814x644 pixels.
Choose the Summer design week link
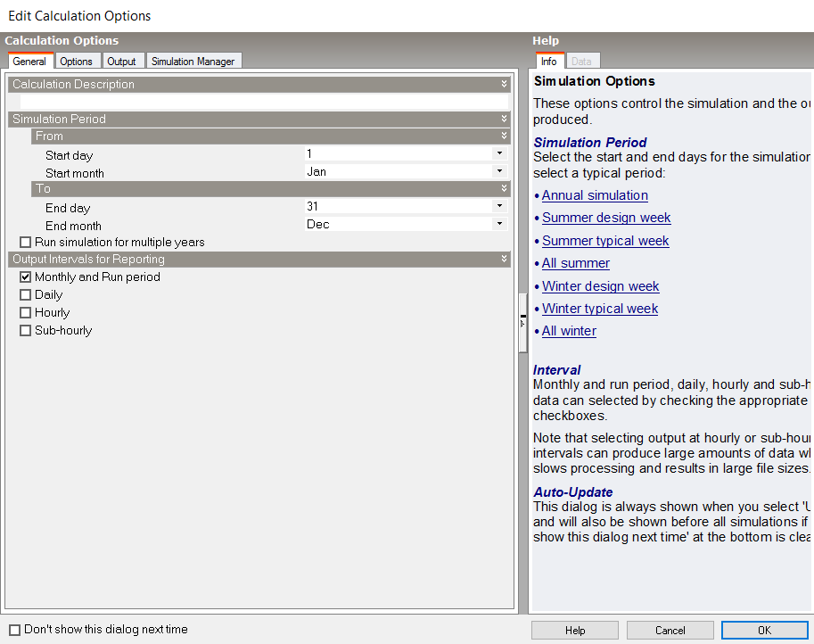click(606, 219)
